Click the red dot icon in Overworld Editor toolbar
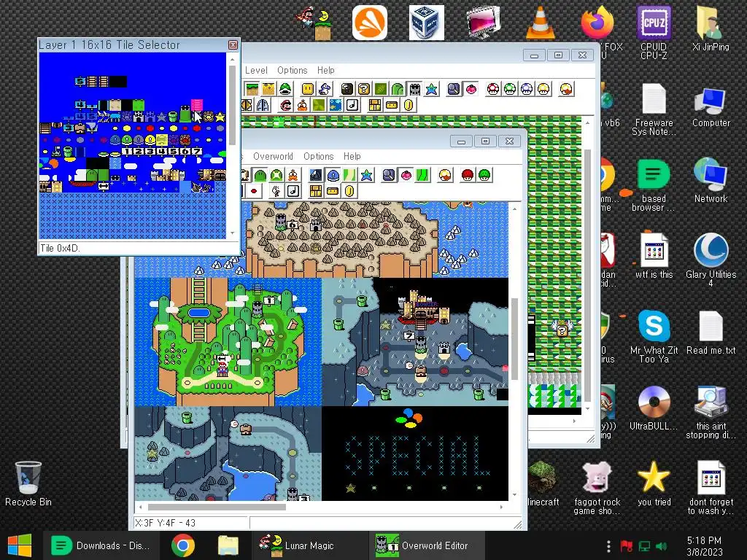Screen dimensions: 747x560 coord(254,191)
